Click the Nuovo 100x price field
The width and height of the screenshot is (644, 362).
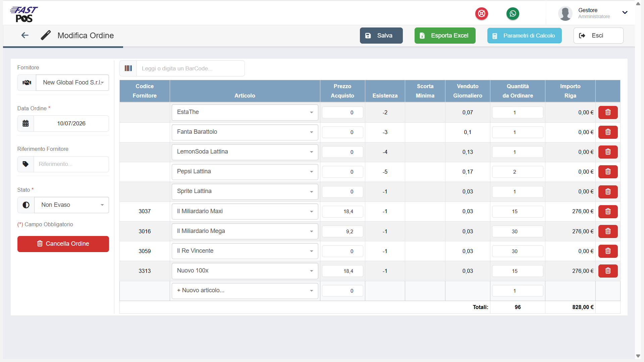click(342, 271)
